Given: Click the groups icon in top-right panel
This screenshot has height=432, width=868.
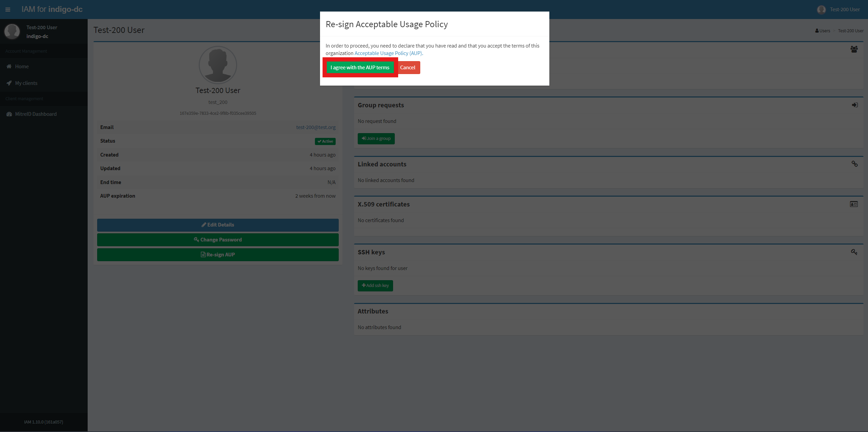Looking at the screenshot, I should (854, 49).
